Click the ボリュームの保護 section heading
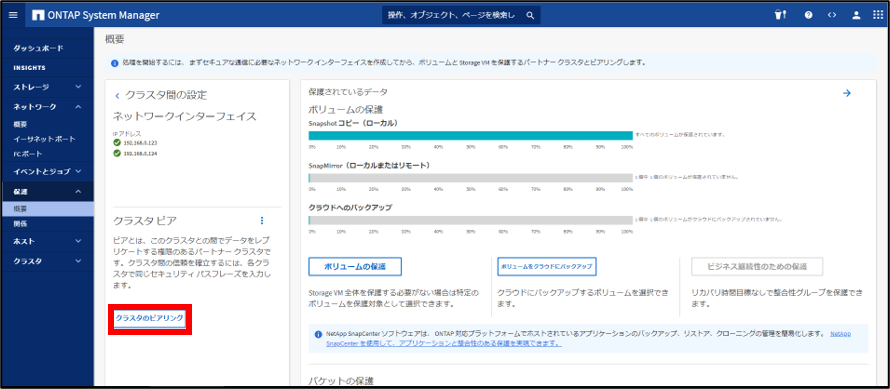This screenshot has height=389, width=890. 345,110
